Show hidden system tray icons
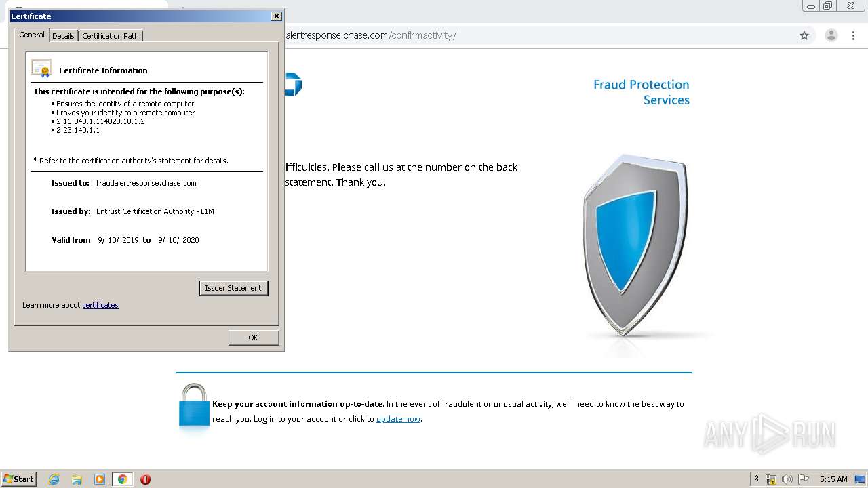Screen dimensions: 868x488 coord(756,479)
